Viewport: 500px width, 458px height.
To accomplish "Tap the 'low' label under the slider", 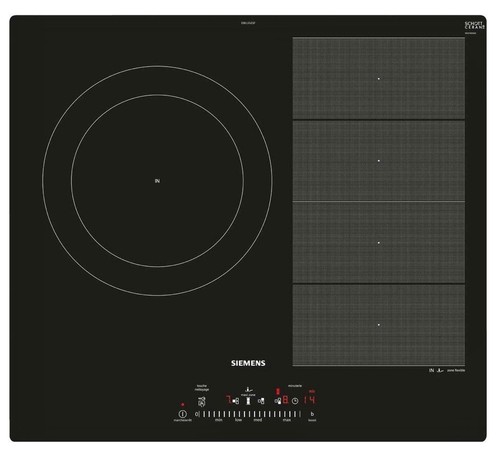I will click(x=238, y=420).
